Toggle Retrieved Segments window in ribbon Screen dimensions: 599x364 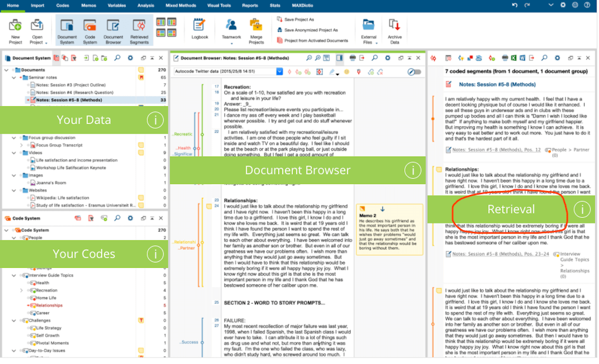point(139,31)
